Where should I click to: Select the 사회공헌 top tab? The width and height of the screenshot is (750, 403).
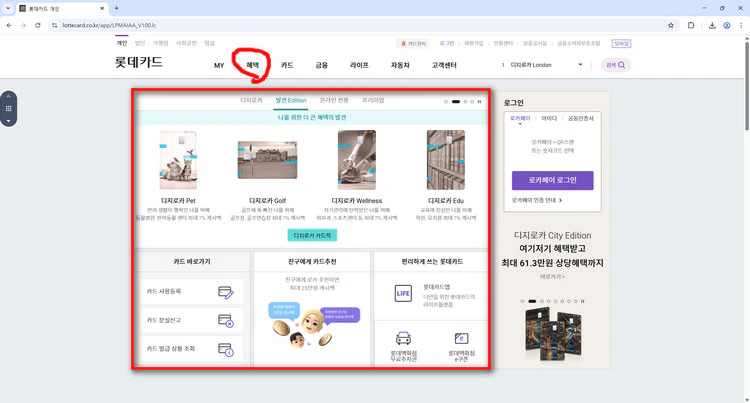point(186,43)
